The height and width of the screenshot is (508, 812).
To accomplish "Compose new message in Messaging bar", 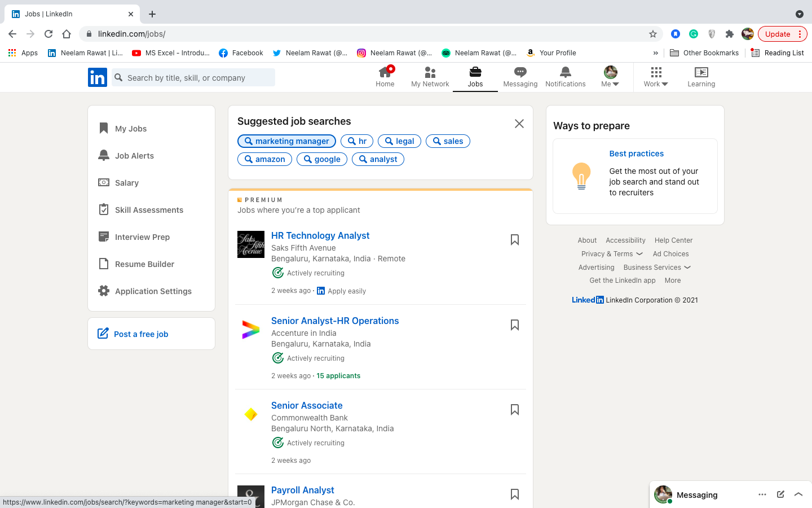I will (780, 494).
